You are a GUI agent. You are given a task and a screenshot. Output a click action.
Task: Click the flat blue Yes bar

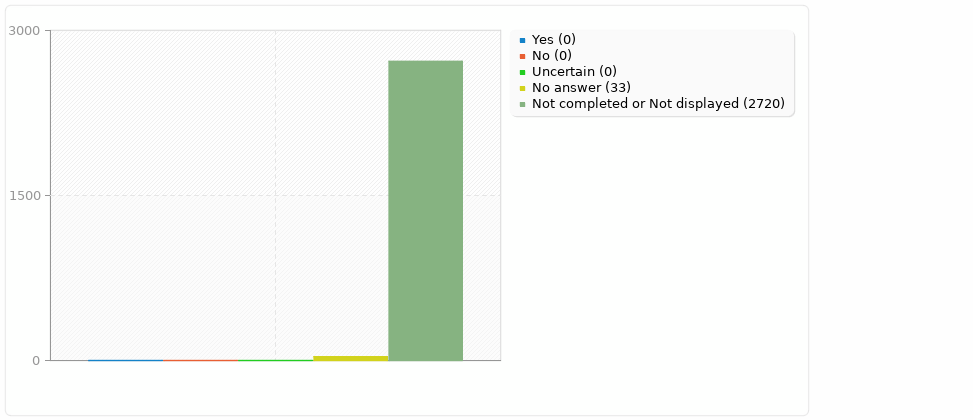[125, 360]
